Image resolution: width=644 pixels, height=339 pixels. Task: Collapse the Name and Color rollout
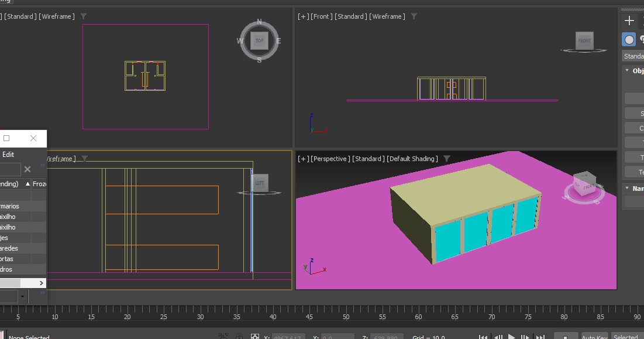(x=628, y=189)
